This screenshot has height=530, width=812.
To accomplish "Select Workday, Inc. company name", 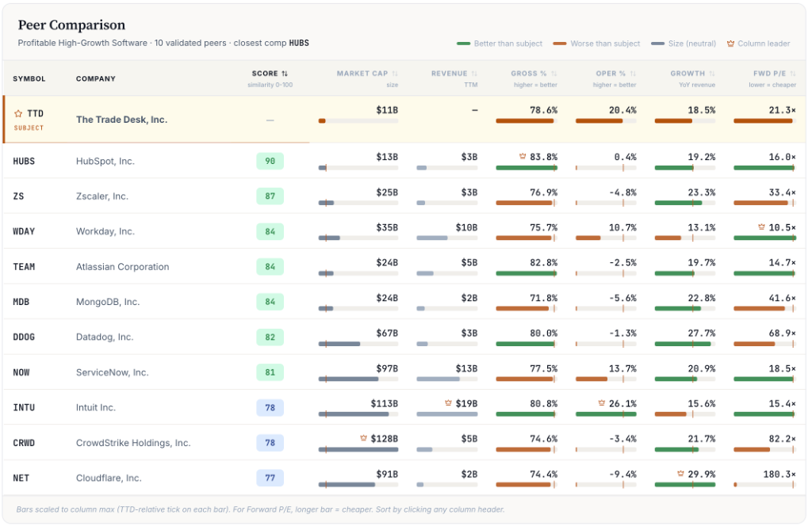I will point(105,231).
